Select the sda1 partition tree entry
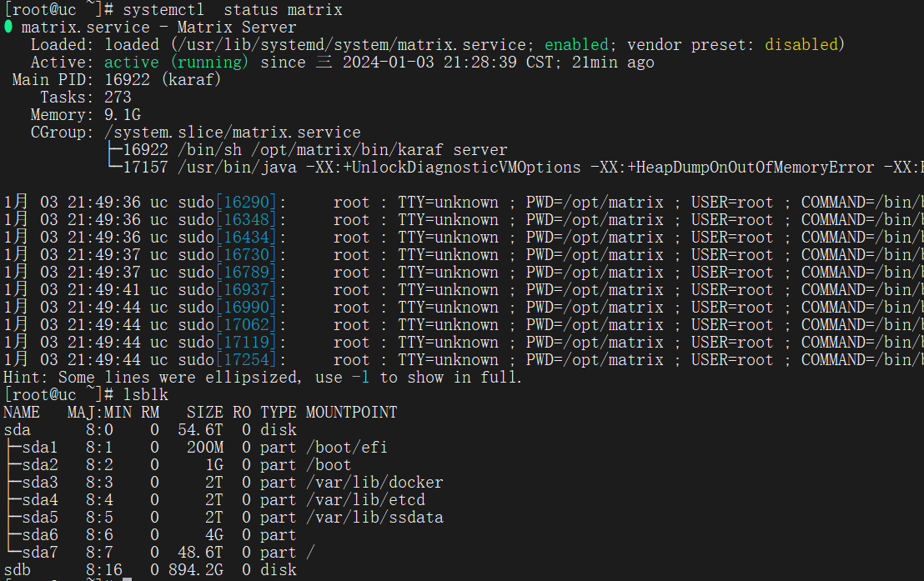Viewport: 924px width, 581px height. 40,448
